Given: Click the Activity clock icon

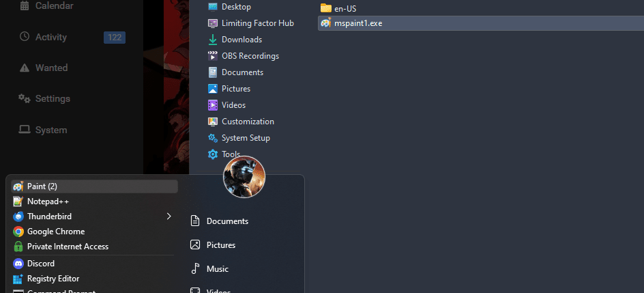Looking at the screenshot, I should (25, 37).
